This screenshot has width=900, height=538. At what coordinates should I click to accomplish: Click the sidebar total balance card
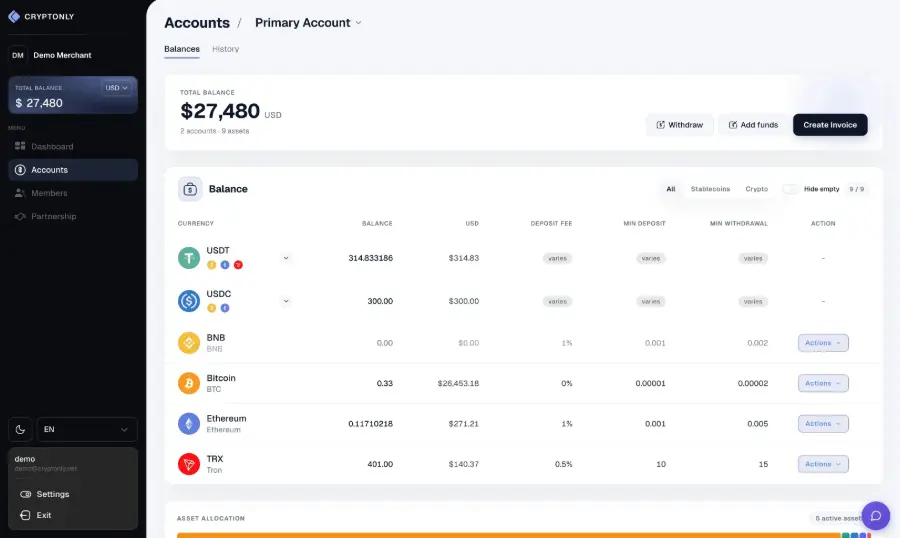73,95
